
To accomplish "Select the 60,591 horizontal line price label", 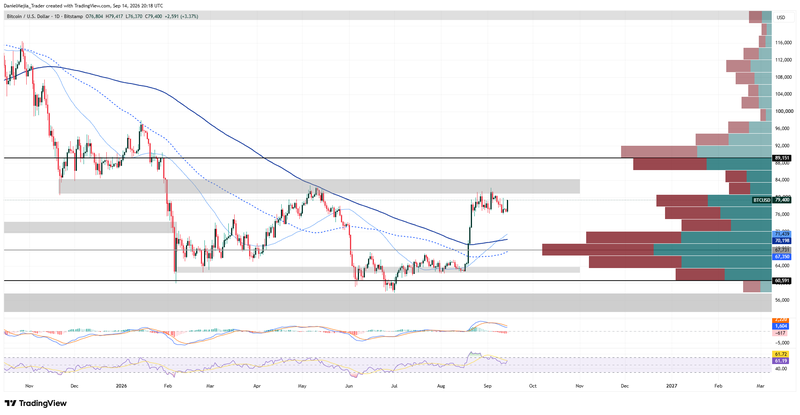I will tap(782, 280).
